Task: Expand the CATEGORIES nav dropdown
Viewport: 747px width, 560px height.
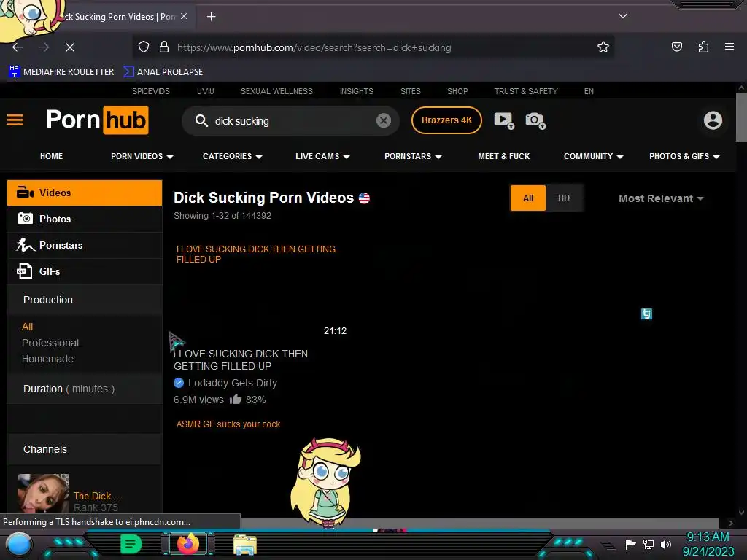Action: coord(233,156)
